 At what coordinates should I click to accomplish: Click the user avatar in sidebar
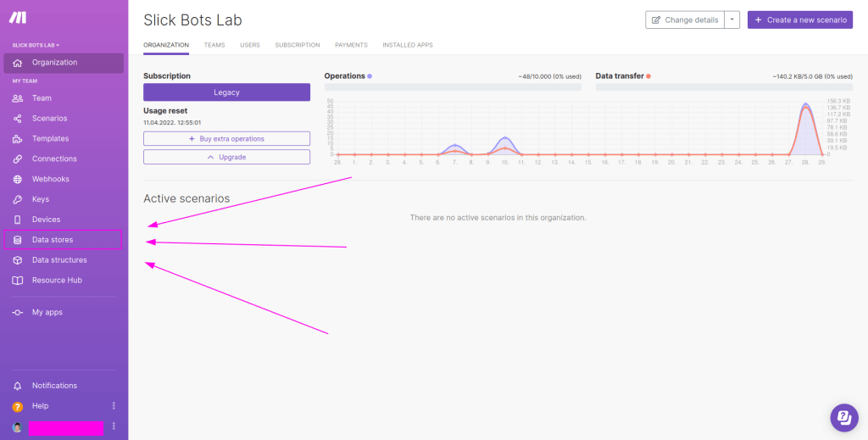coord(17,426)
